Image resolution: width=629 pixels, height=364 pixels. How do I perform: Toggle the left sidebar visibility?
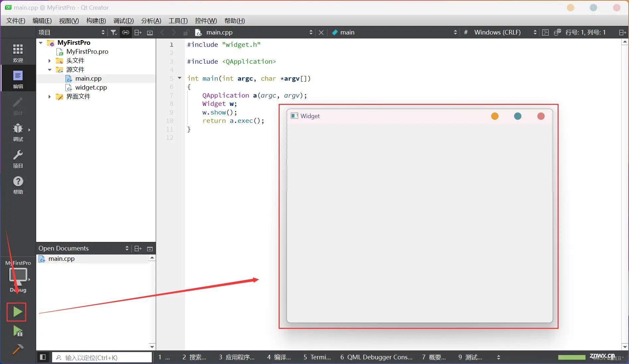point(43,357)
